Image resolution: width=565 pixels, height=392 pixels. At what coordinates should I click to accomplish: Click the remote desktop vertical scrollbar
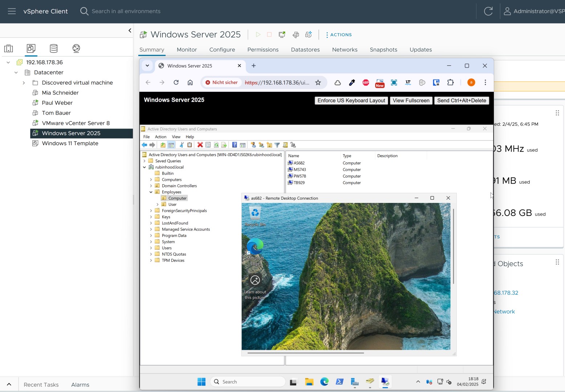[x=453, y=246]
